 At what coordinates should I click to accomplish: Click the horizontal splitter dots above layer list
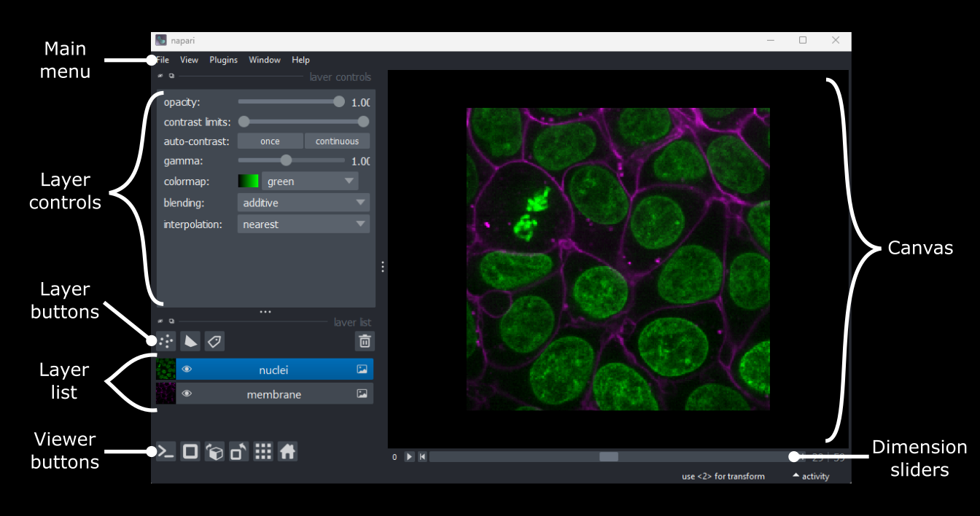click(265, 312)
